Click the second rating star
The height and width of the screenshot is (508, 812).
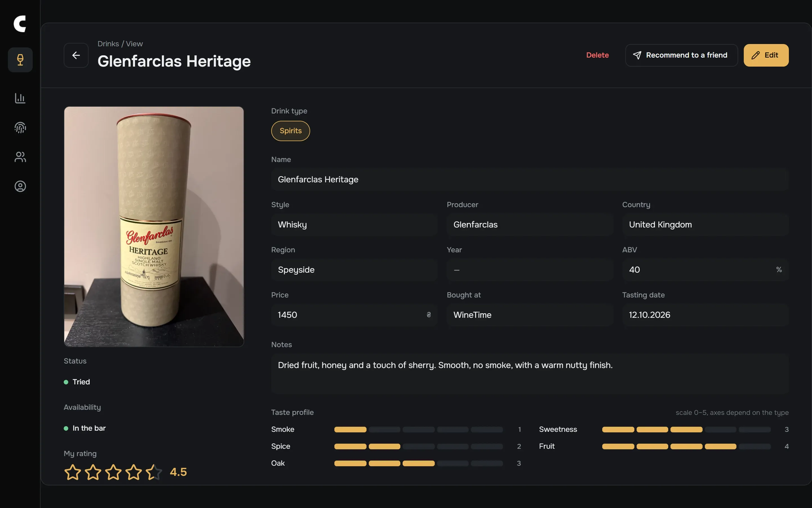(93, 472)
